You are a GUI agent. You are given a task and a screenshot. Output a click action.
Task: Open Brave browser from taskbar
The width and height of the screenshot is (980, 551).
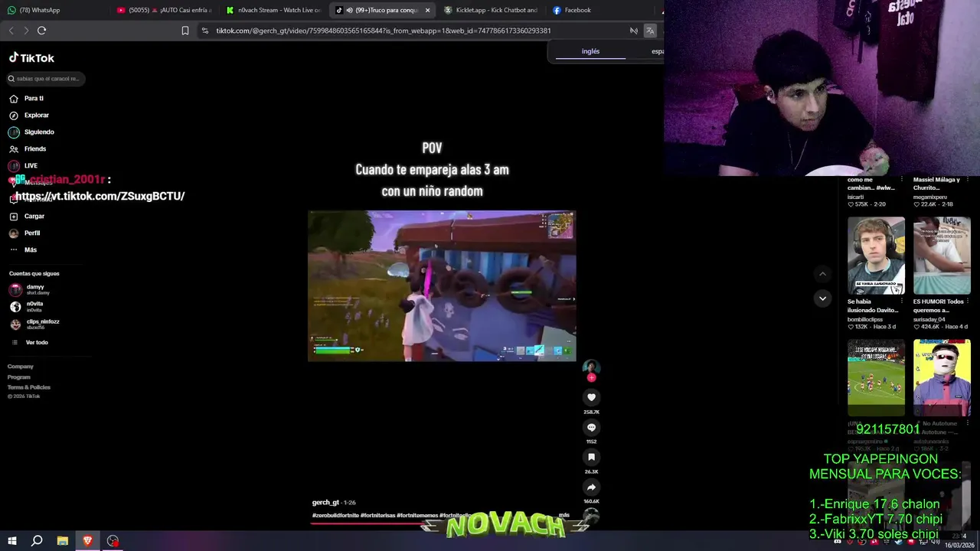click(87, 541)
